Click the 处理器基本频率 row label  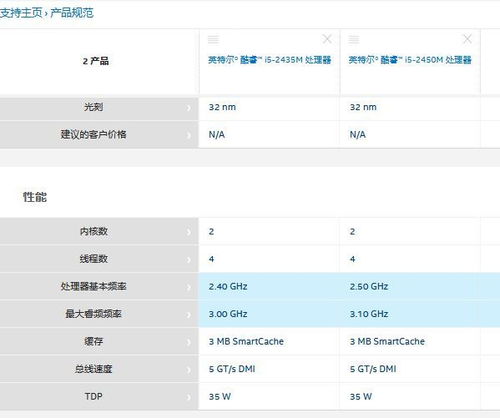click(x=93, y=286)
